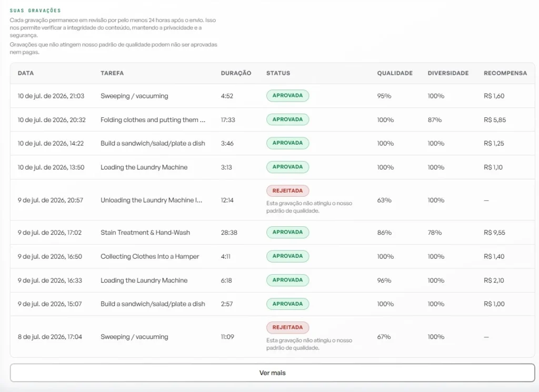The image size is (539, 392).
Task: Open Stain Treatment & Hand-Wash recording
Action: [145, 233]
